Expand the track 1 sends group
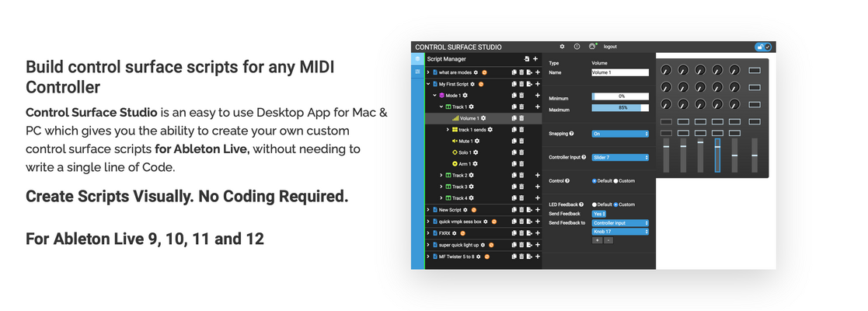Viewport: 868px width, 311px height. coord(448,130)
